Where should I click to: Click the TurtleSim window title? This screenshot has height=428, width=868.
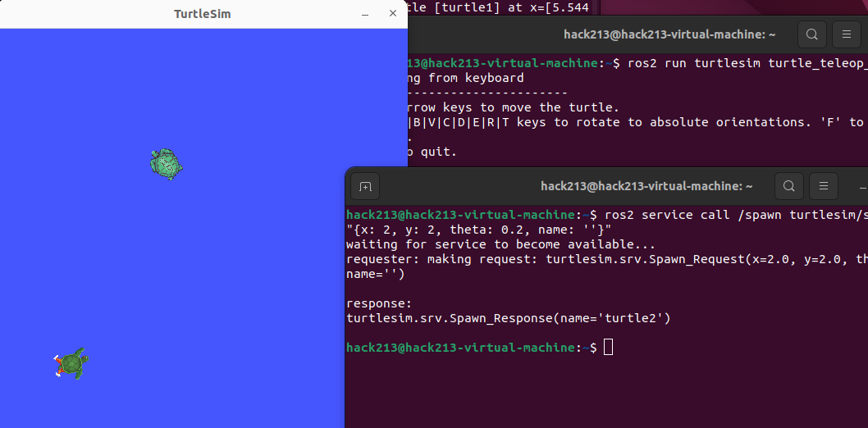coord(203,14)
